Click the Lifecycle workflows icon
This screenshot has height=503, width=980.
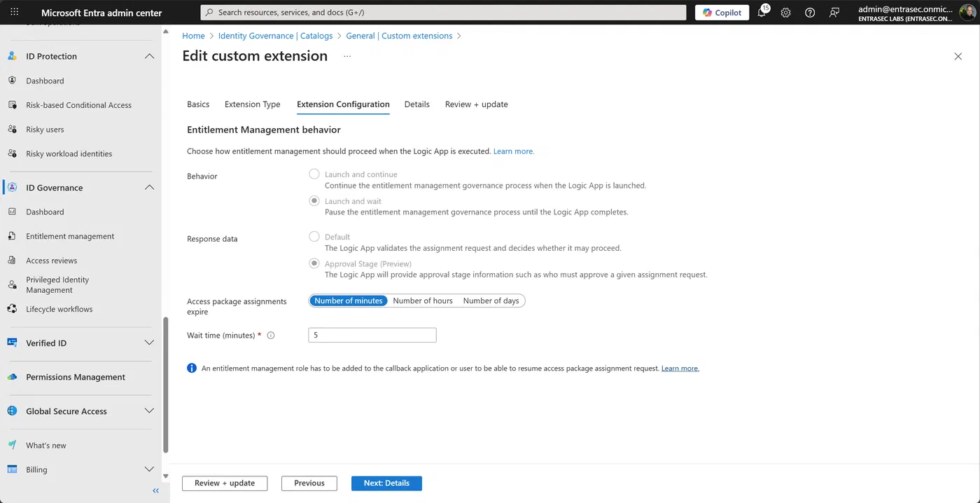coord(12,309)
